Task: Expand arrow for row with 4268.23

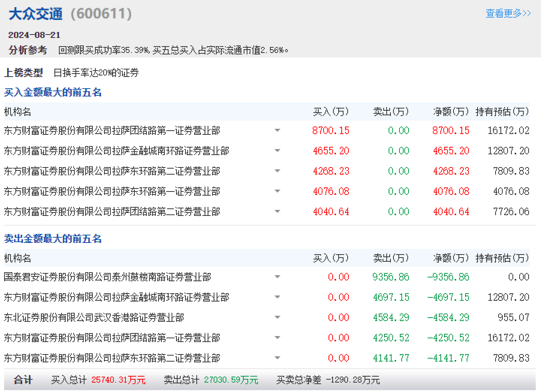Action: [277, 171]
